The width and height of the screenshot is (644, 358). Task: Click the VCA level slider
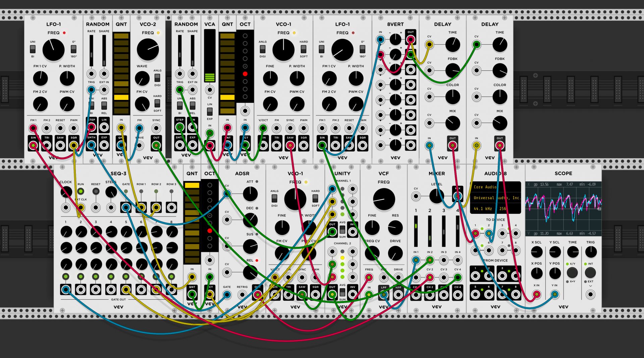click(210, 56)
